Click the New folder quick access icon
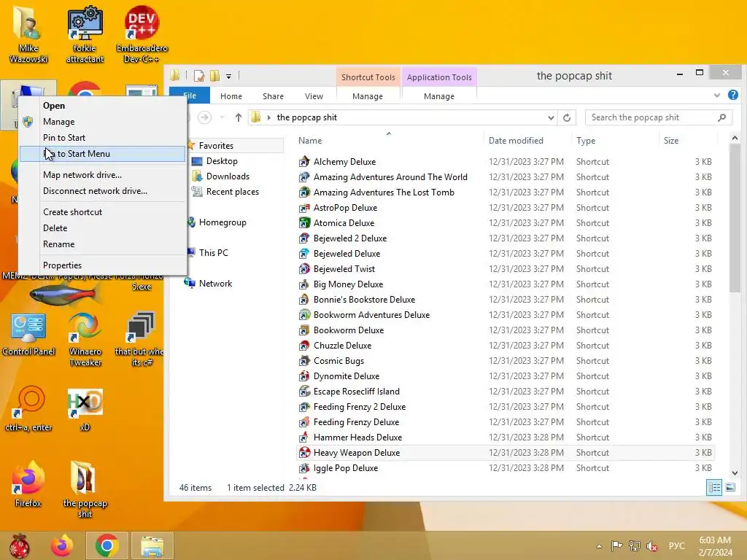747x560 pixels. (215, 76)
